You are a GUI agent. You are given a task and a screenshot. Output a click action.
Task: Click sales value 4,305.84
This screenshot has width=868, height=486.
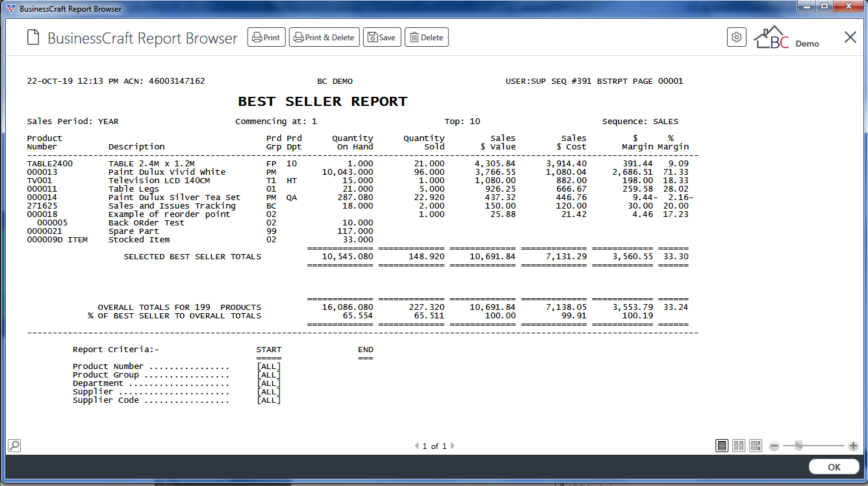pyautogui.click(x=495, y=164)
